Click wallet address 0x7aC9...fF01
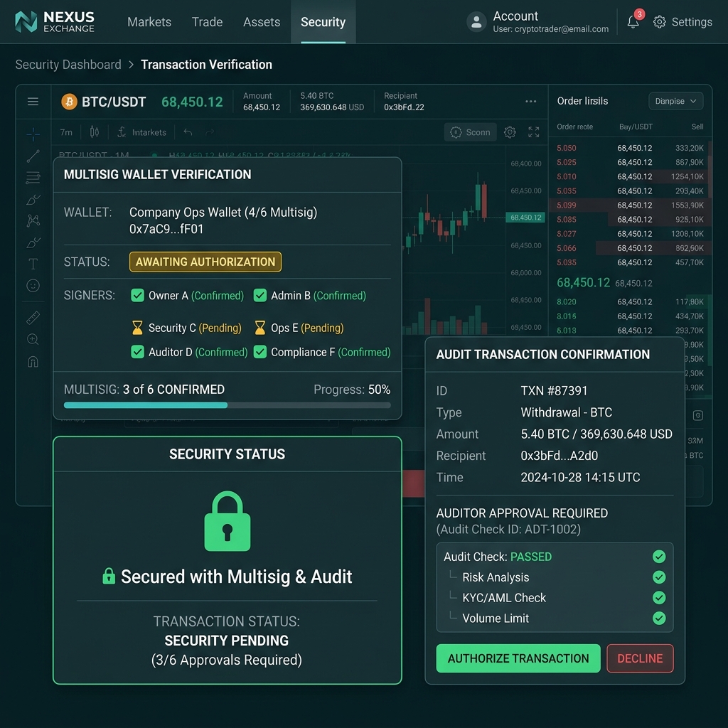Viewport: 728px width, 728px height. click(x=166, y=230)
